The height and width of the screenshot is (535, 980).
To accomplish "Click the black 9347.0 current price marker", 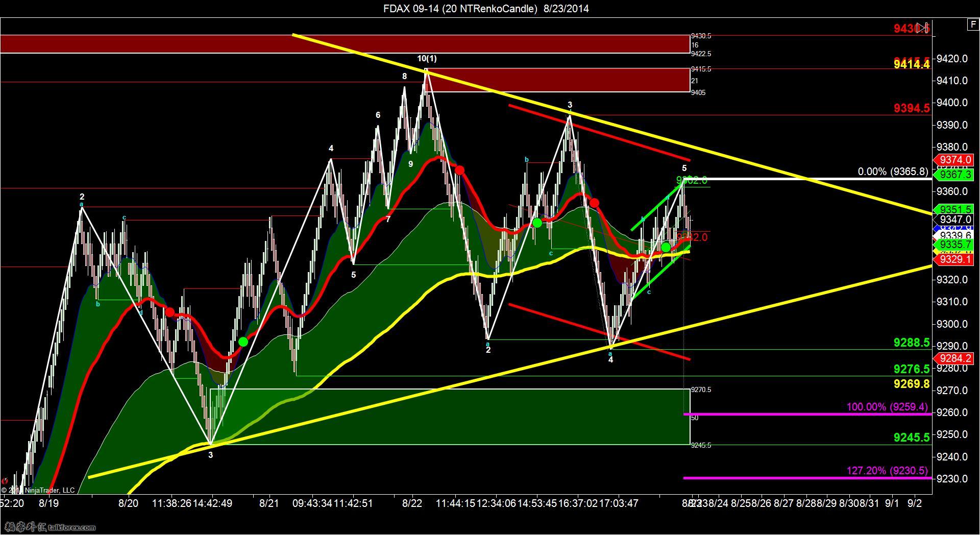I will 953,220.
